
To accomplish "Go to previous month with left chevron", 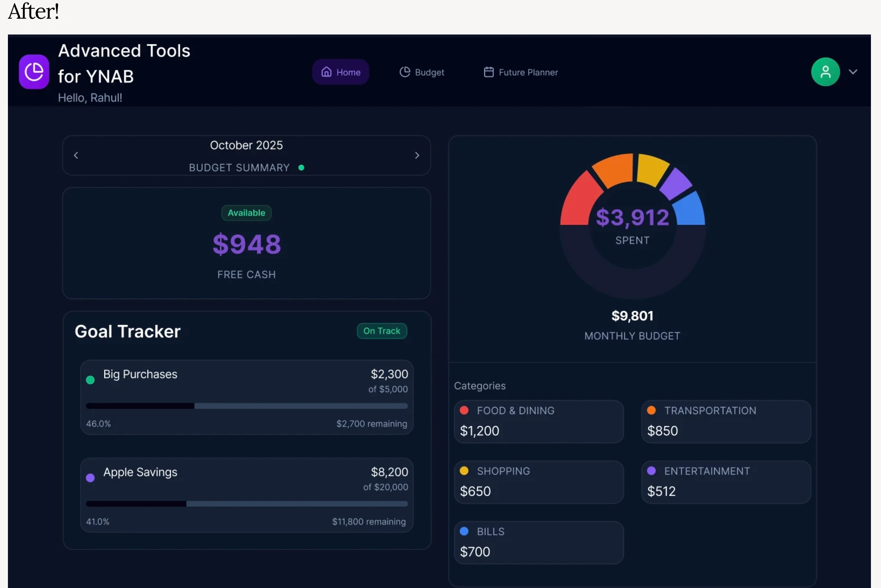I will [76, 155].
